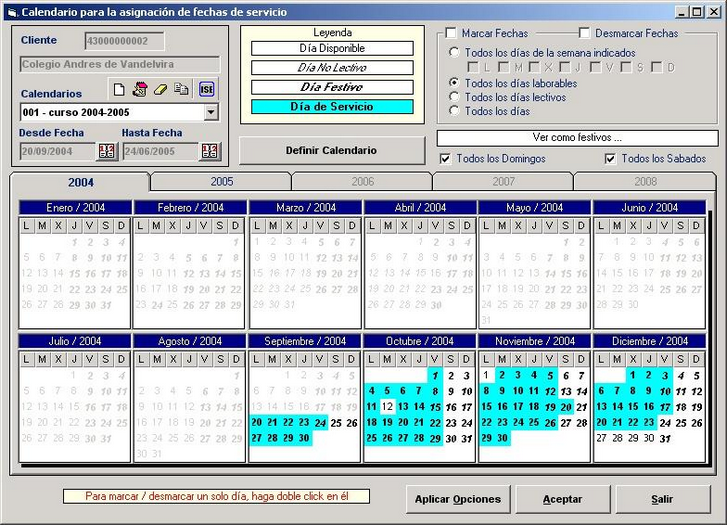
Task: Click the 'Noviembre / 2004' month header
Action: coord(535,341)
